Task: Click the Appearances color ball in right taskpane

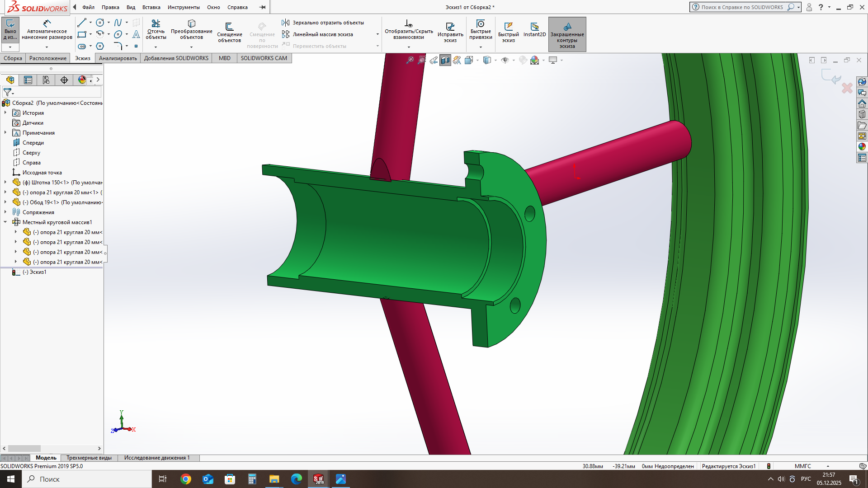Action: click(862, 146)
